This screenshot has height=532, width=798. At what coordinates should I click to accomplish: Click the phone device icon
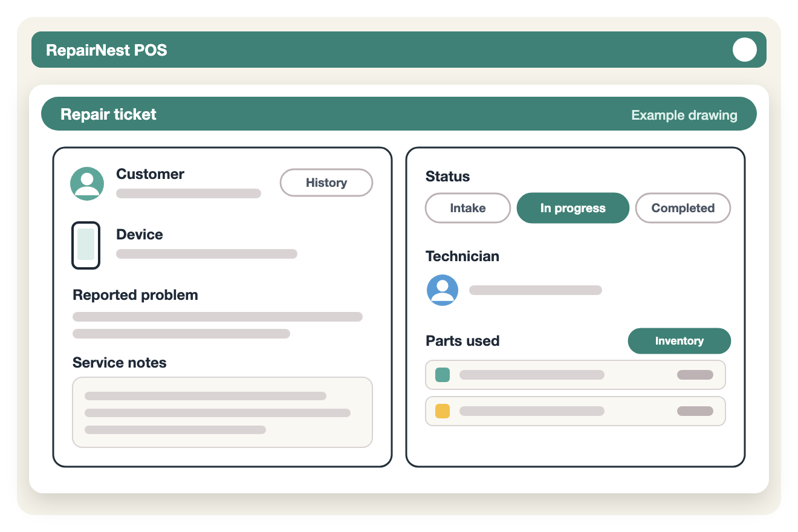tap(86, 245)
